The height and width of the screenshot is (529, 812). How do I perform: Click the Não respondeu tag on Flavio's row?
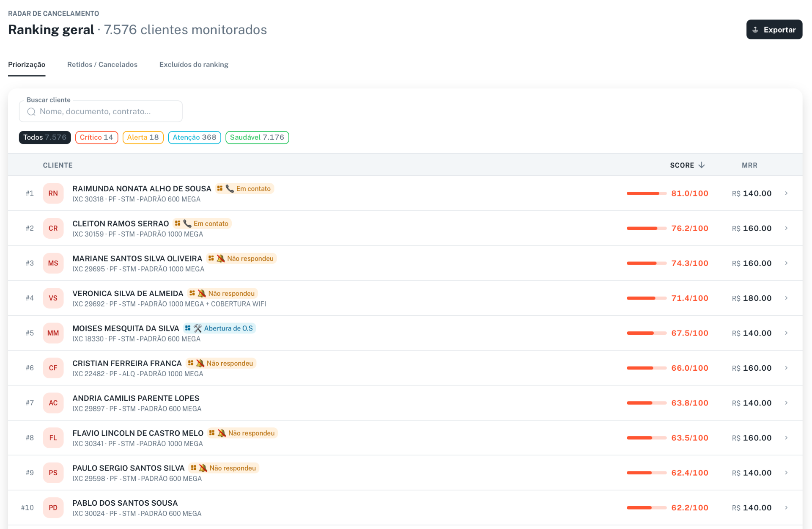242,433
